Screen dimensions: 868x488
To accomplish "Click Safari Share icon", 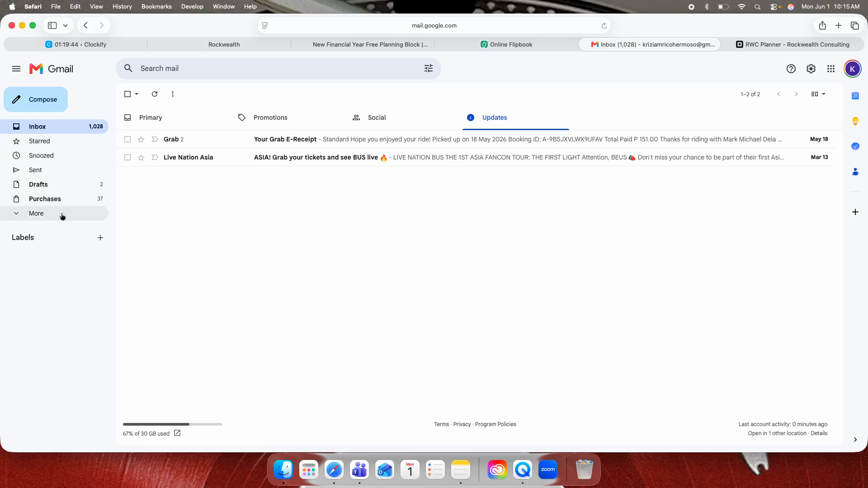I will point(822,26).
